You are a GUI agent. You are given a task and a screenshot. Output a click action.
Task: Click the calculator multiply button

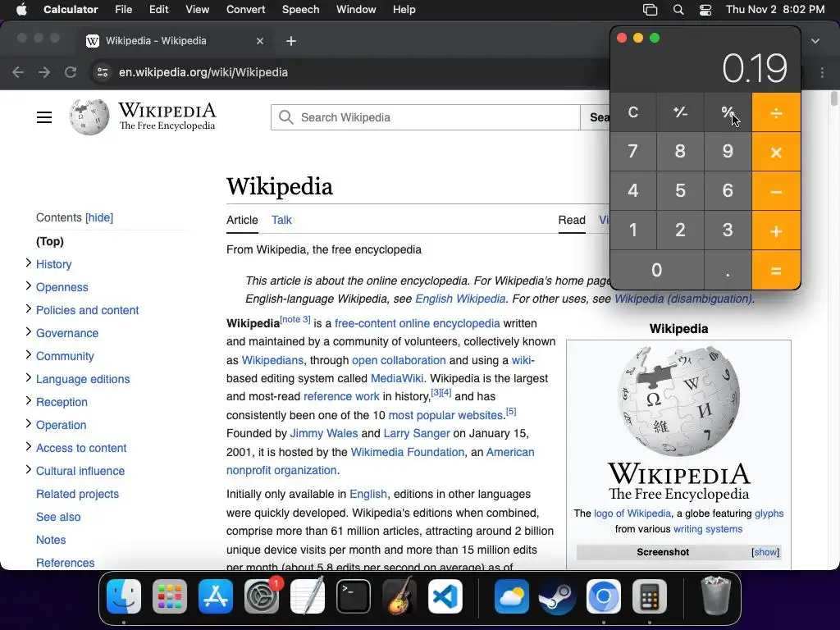pyautogui.click(x=776, y=152)
